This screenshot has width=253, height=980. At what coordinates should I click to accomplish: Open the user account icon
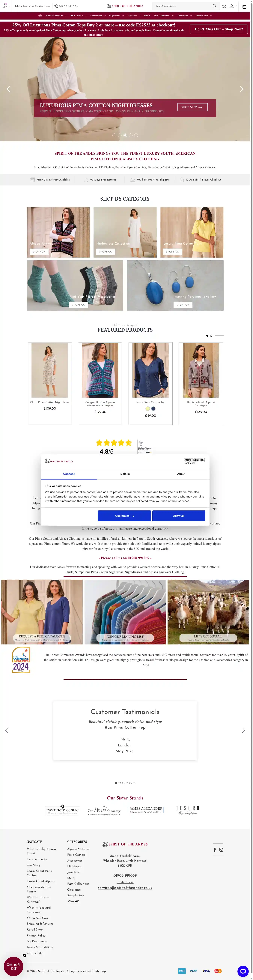(x=231, y=6)
